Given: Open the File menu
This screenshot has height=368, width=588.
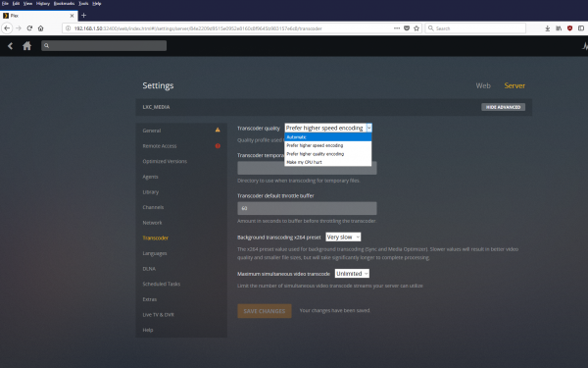Looking at the screenshot, I should click(x=5, y=3).
